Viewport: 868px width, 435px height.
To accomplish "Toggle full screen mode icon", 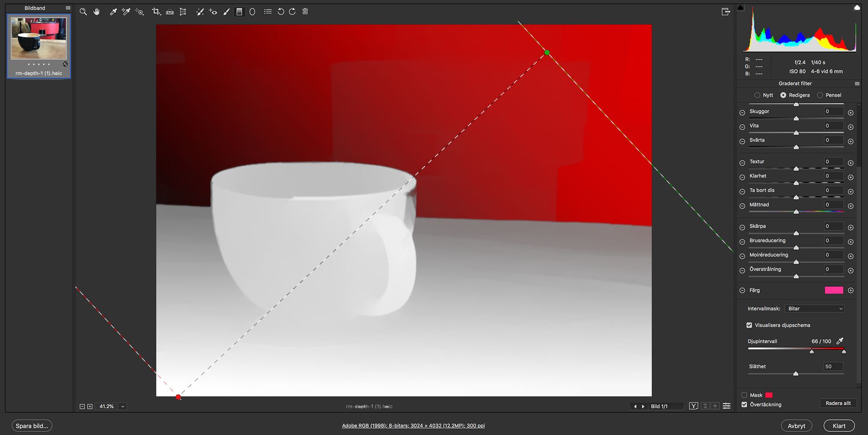I will click(726, 12).
